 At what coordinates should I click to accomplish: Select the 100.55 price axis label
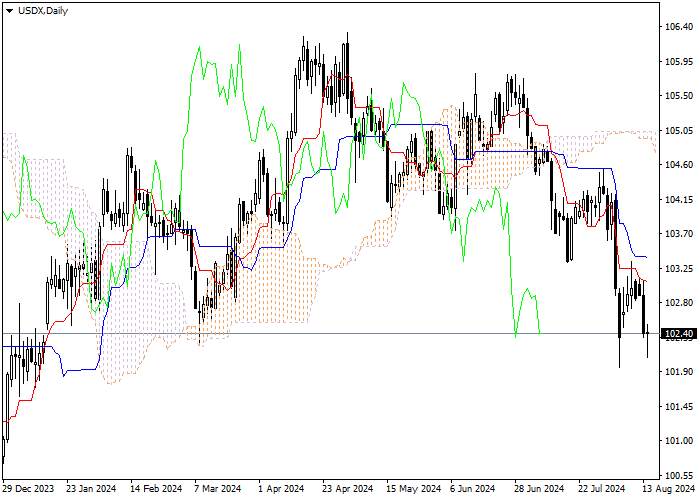[x=678, y=475]
